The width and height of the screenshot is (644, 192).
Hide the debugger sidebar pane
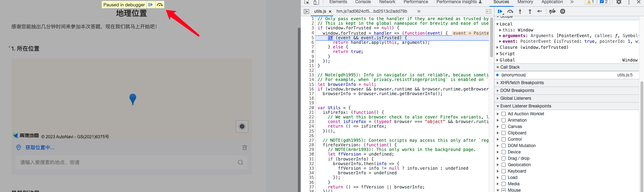[488, 11]
